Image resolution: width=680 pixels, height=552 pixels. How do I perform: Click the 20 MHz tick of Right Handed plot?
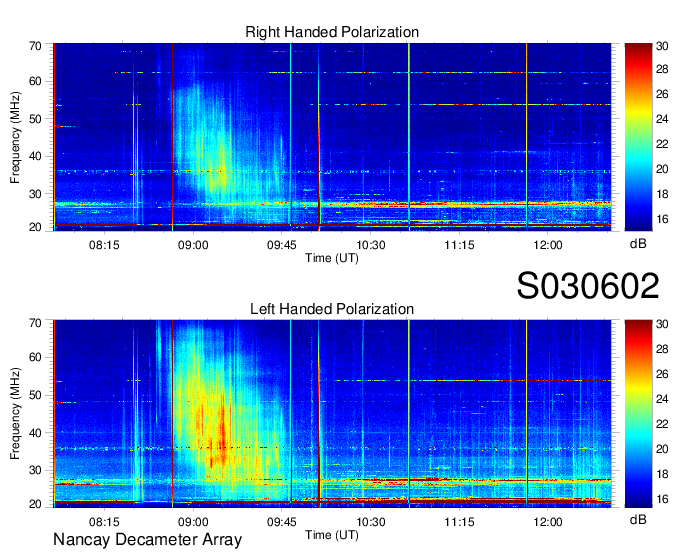[35, 227]
